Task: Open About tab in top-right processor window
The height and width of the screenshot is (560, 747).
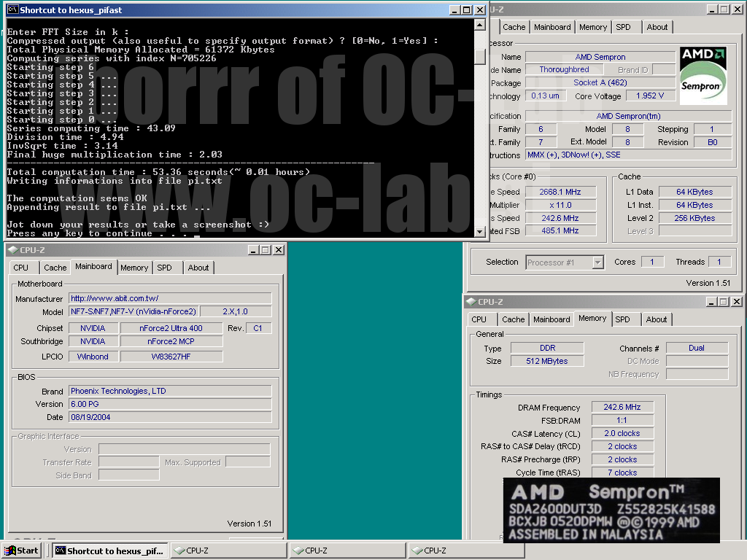Action: point(657,27)
